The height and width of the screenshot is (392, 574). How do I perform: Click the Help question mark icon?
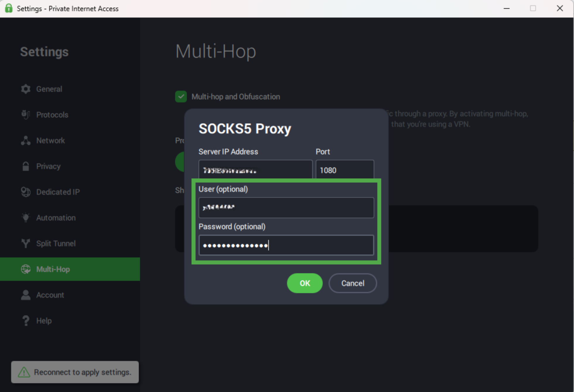(26, 321)
